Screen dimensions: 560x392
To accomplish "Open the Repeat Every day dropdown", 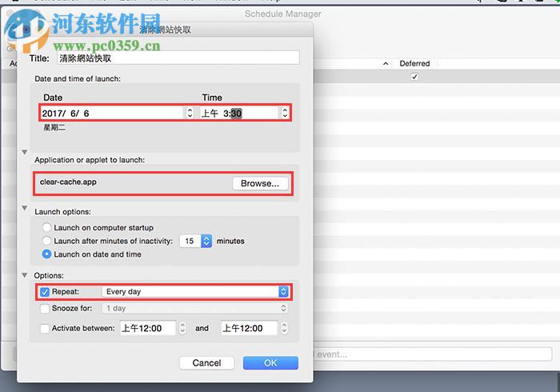I will (194, 292).
